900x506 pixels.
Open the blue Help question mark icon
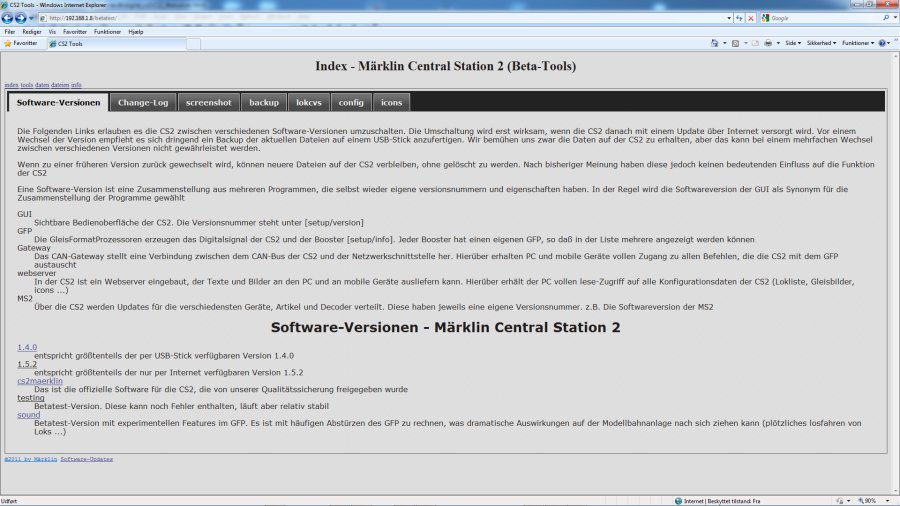[882, 43]
